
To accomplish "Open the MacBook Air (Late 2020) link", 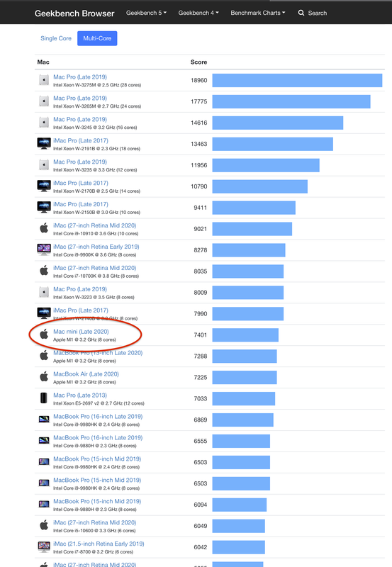I will (86, 374).
